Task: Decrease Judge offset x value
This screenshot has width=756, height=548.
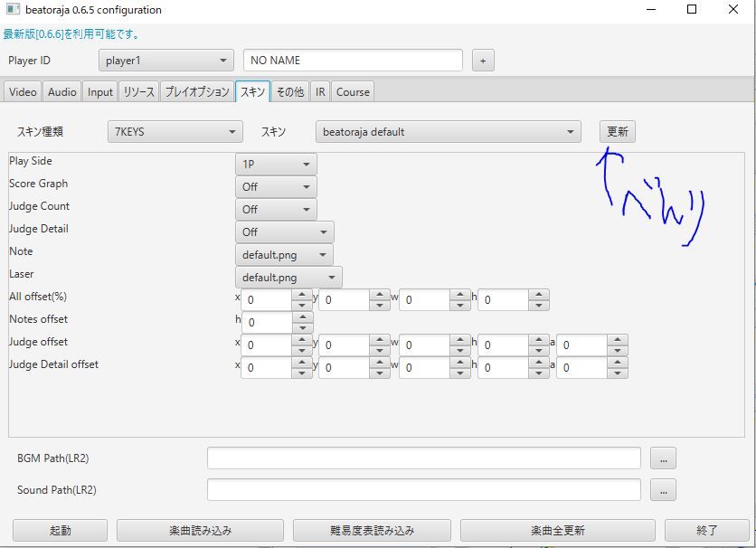Action: (x=302, y=350)
